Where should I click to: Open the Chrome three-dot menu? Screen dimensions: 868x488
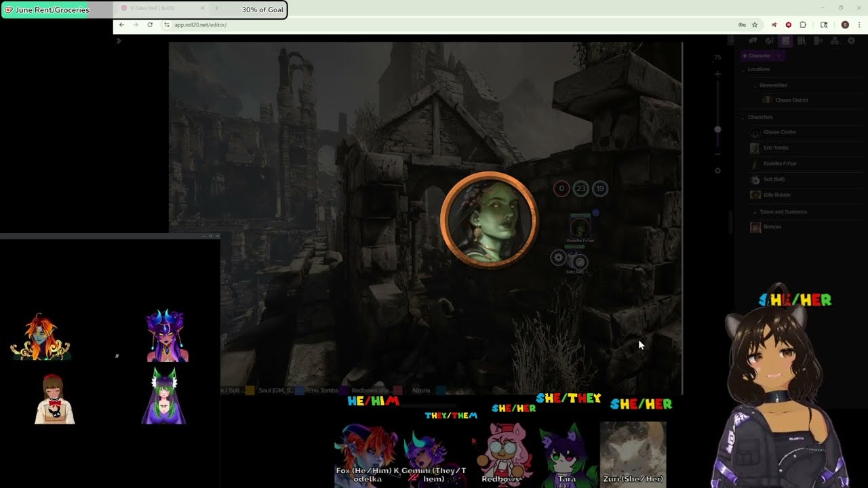[x=859, y=25]
